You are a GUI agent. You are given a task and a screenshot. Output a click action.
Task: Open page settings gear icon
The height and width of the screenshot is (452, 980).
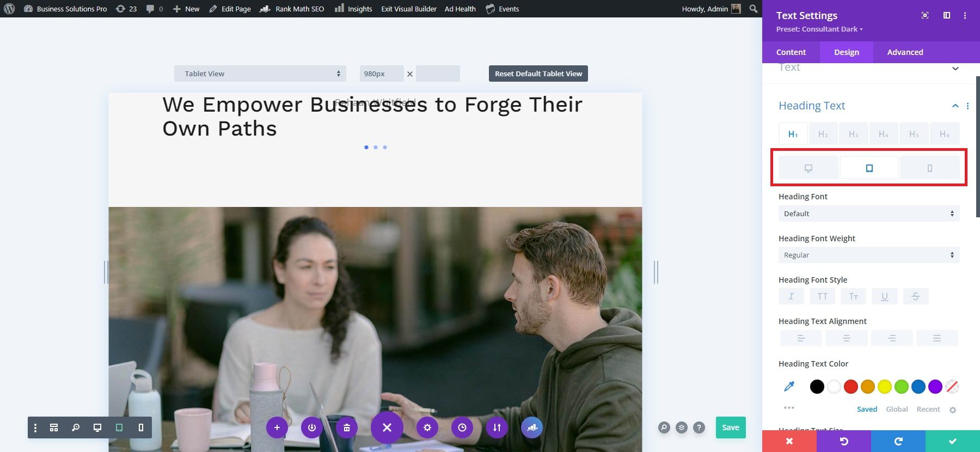[x=427, y=427]
